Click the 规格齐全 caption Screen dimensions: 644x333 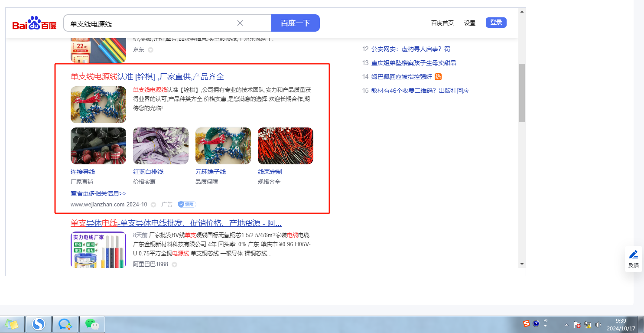click(269, 182)
